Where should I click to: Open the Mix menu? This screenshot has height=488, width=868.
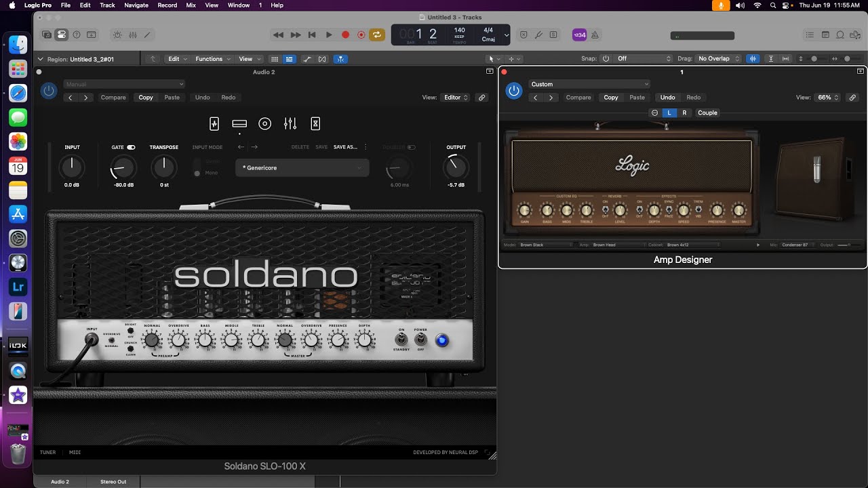point(191,5)
